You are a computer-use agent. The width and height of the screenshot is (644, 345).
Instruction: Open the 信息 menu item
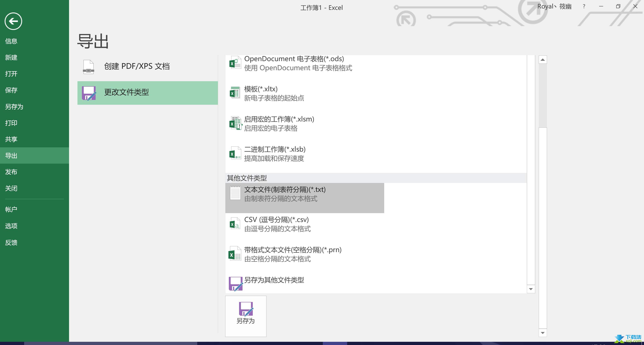pos(34,41)
